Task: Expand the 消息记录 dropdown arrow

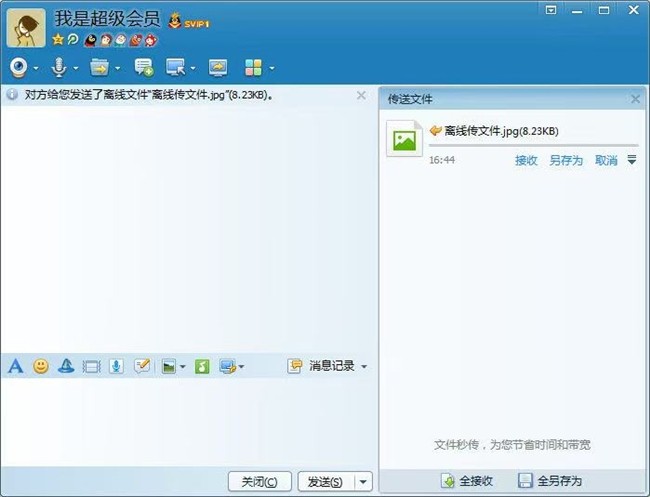Action: 364,367
